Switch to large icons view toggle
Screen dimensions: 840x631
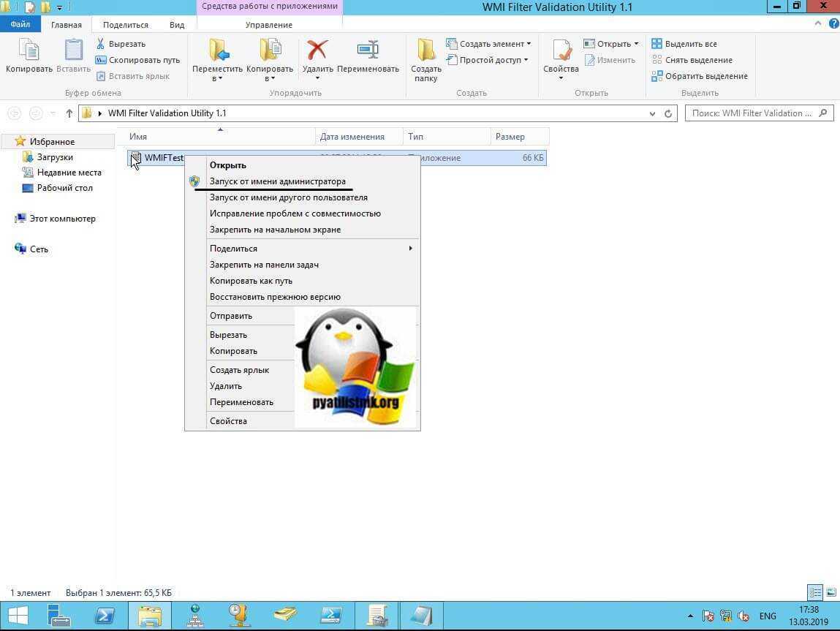pos(830,592)
